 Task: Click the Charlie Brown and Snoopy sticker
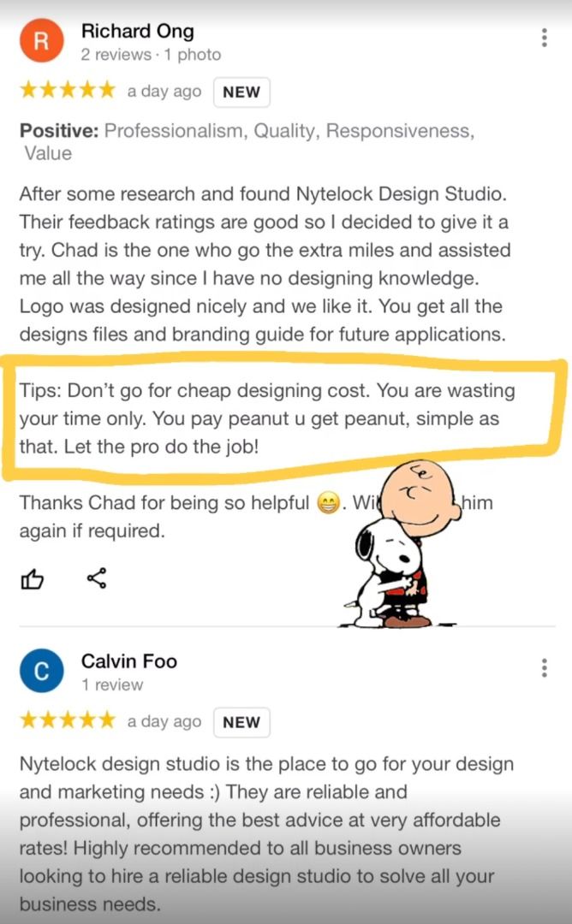[402, 544]
